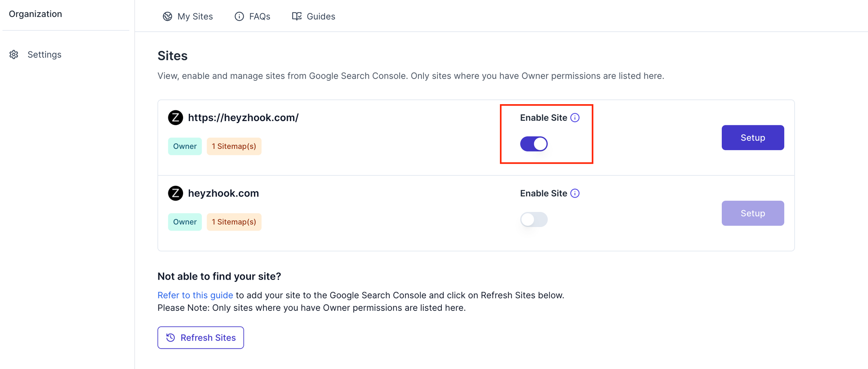Click the info icon beside first Enable Site
The height and width of the screenshot is (369, 868).
click(575, 118)
